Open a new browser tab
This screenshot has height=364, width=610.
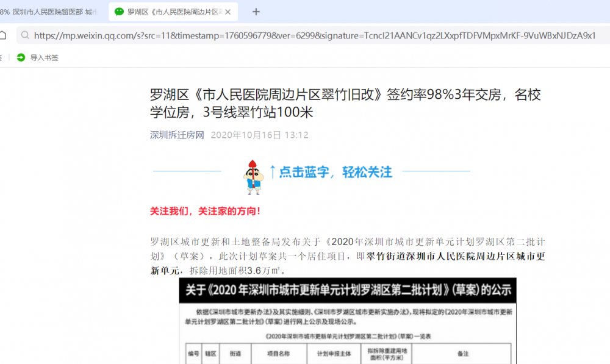pyautogui.click(x=256, y=12)
